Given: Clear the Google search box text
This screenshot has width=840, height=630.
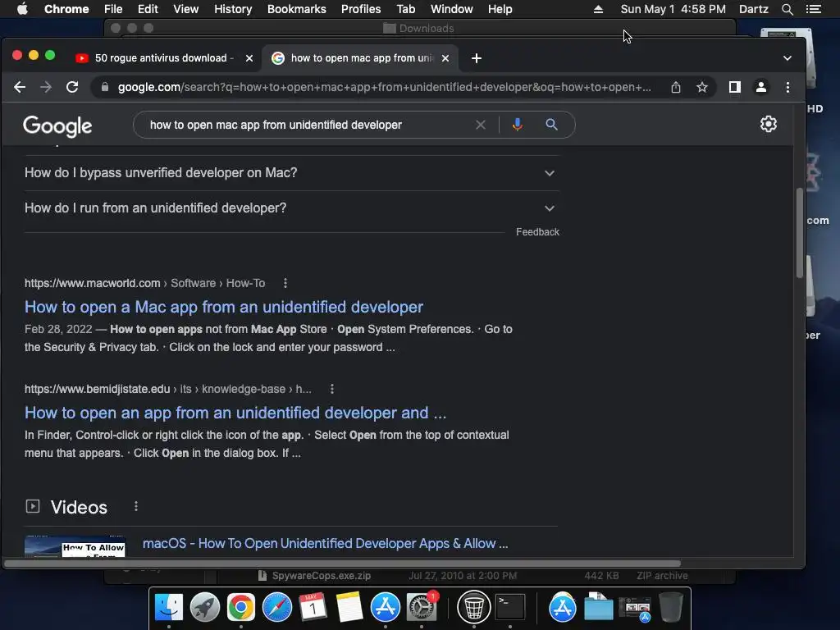Looking at the screenshot, I should tap(481, 125).
